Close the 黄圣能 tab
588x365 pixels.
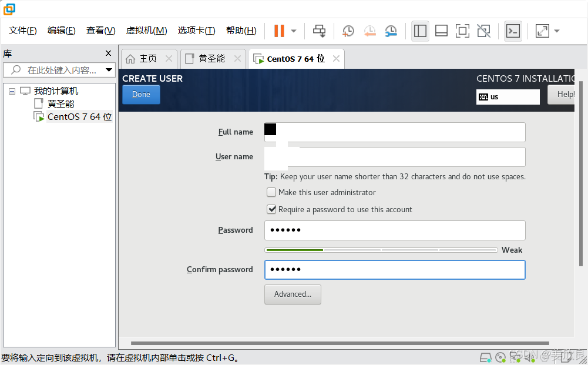coord(237,59)
